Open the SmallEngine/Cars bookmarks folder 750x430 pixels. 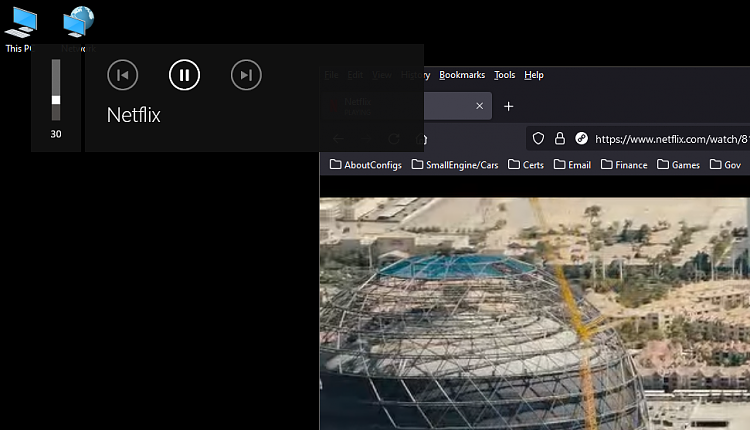click(x=455, y=165)
